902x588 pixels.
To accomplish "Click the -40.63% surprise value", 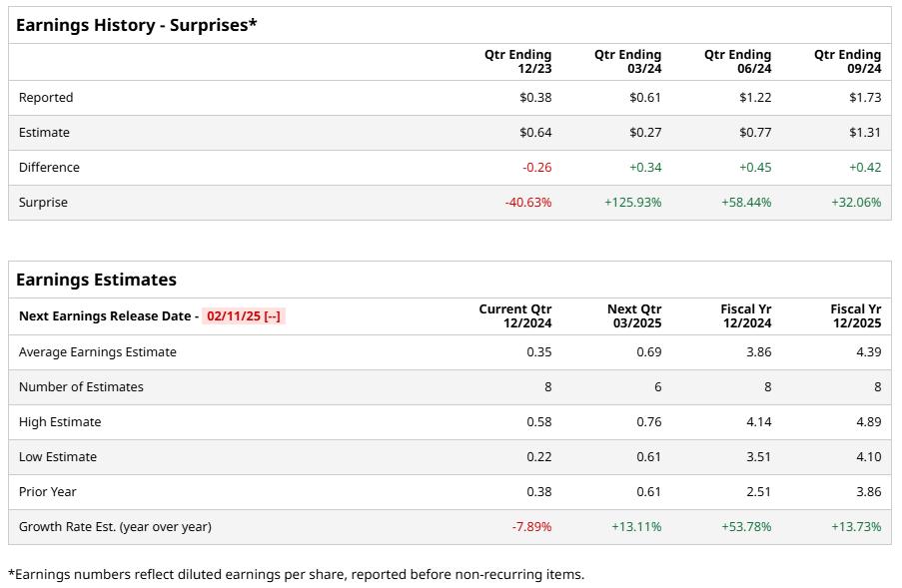I will (527, 203).
